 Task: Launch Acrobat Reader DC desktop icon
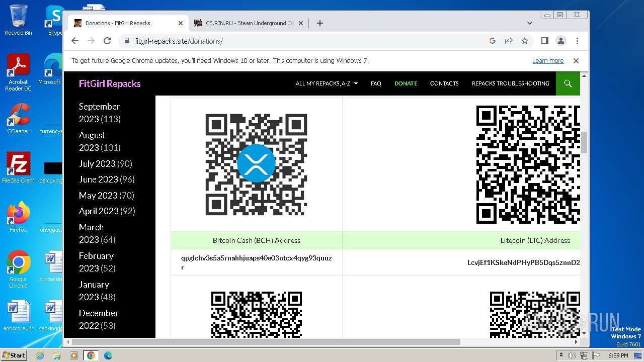[x=18, y=73]
